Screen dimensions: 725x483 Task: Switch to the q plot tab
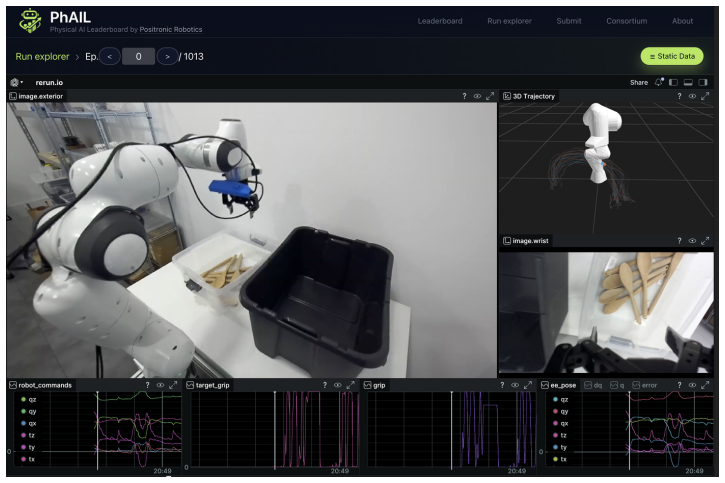click(x=617, y=385)
